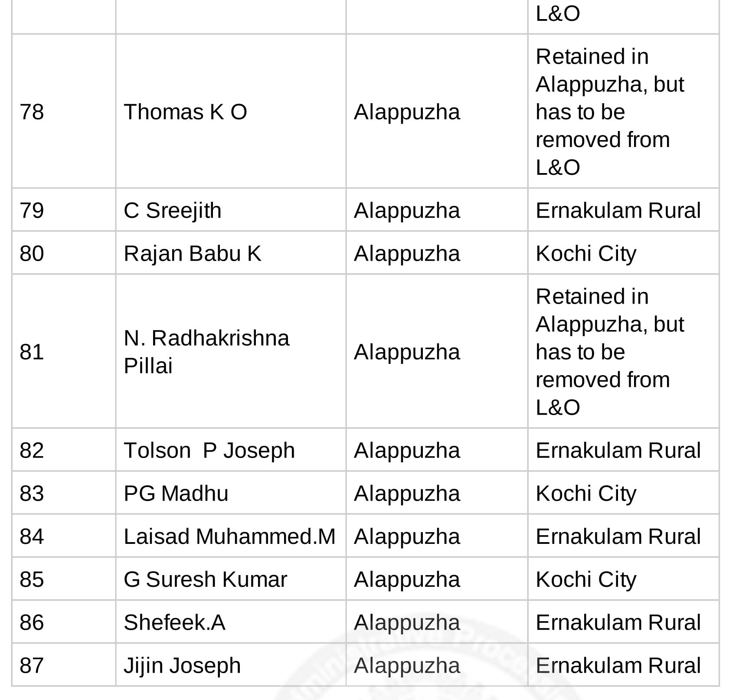Select the name cell Thomas K O
The width and height of the screenshot is (739, 700).
[x=231, y=111]
